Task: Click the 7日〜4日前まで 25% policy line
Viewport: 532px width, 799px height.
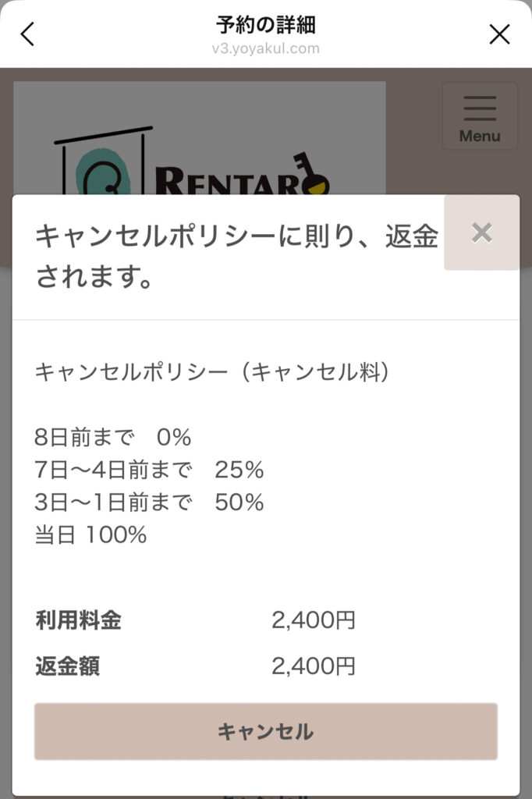Action: (x=149, y=470)
